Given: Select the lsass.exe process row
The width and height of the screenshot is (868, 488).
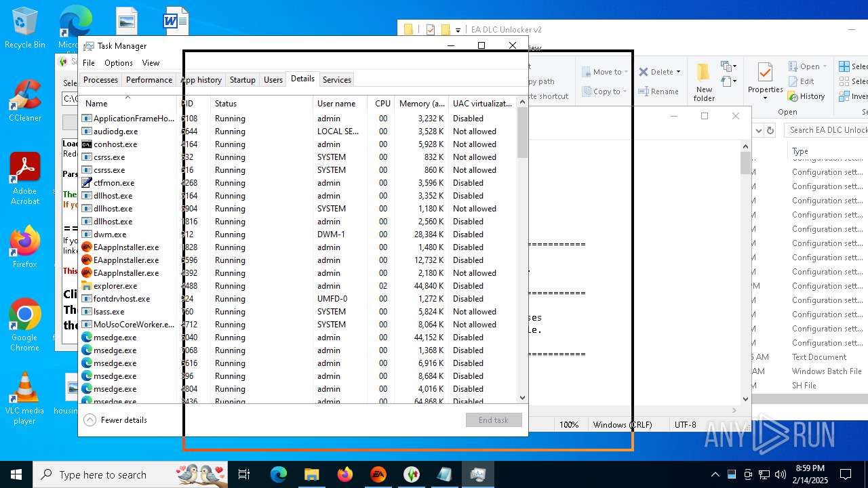Looking at the screenshot, I should click(298, 312).
